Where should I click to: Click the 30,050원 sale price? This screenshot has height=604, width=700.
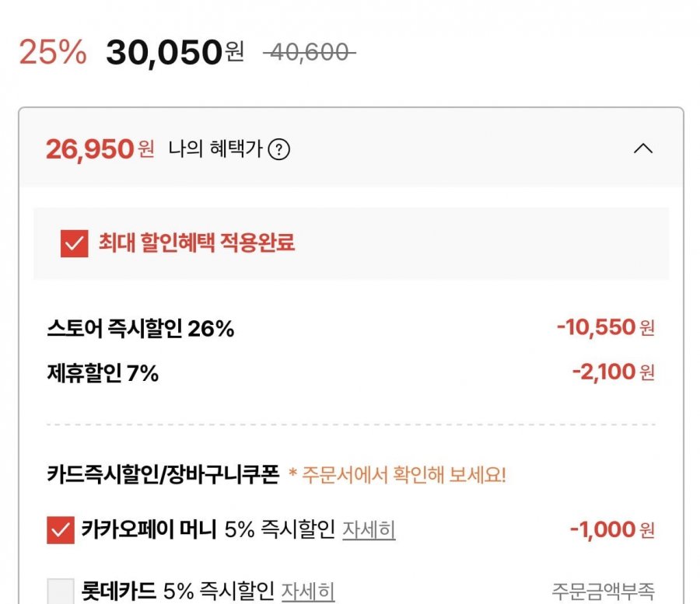(174, 53)
